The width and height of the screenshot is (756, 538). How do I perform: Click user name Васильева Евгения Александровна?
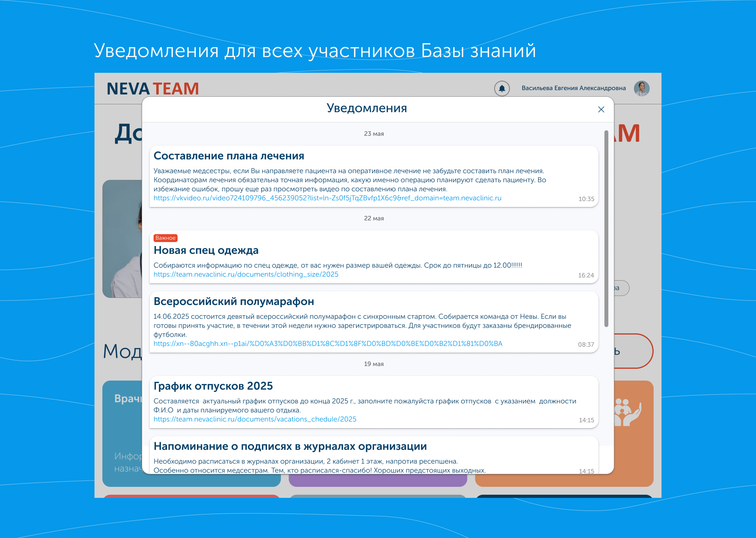click(x=573, y=88)
